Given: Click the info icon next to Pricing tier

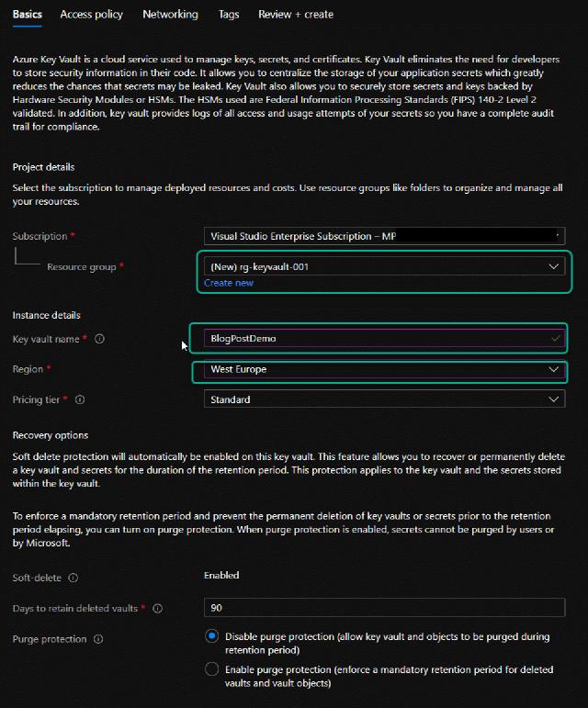Looking at the screenshot, I should 80,400.
